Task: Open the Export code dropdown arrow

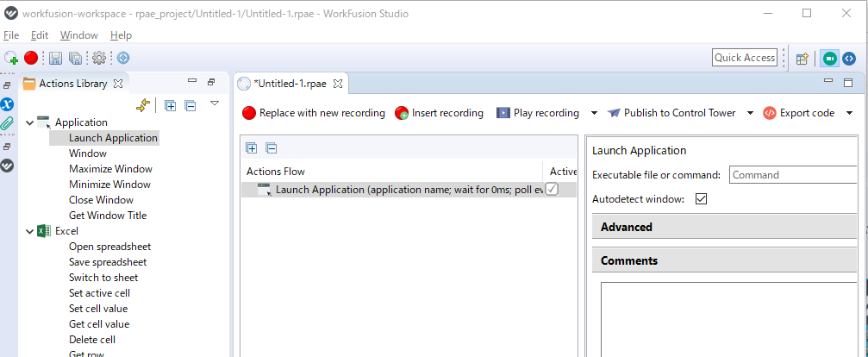Action: 850,113
